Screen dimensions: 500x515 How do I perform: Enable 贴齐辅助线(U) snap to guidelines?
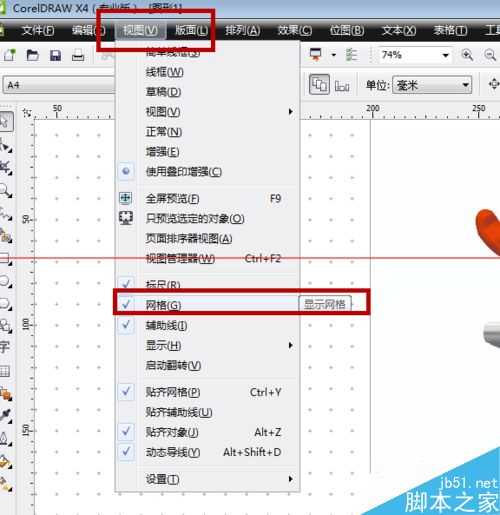click(x=207, y=412)
